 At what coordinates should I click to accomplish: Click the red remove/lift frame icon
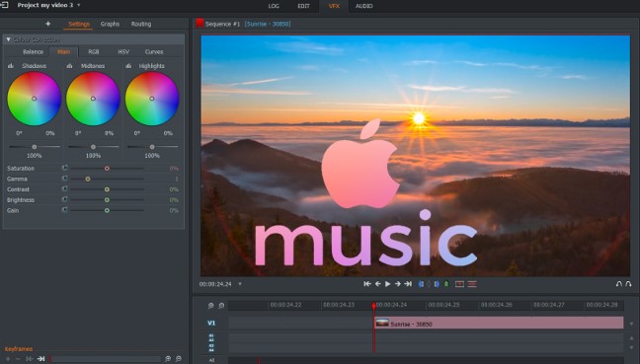coord(459,284)
